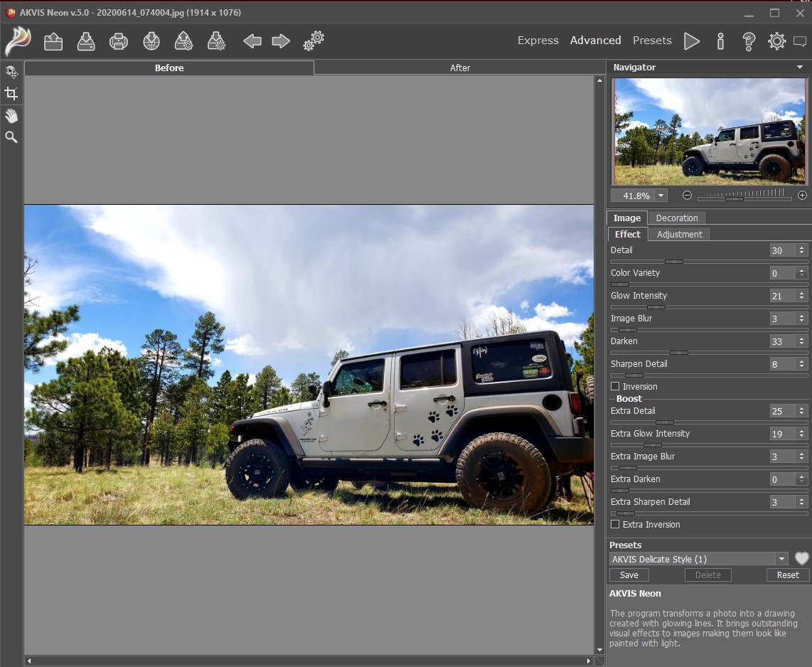Open batch processing gears icon
The width and height of the screenshot is (812, 667).
pyautogui.click(x=313, y=41)
